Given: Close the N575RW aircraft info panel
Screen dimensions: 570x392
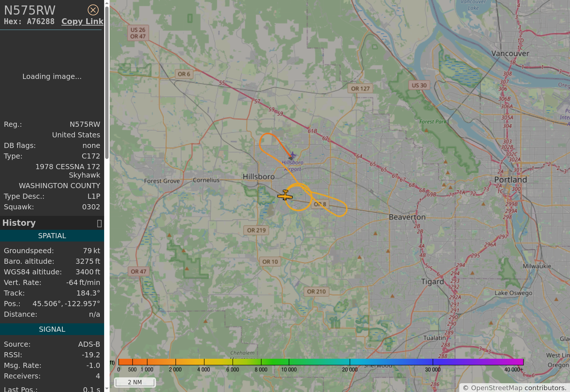Looking at the screenshot, I should [93, 10].
